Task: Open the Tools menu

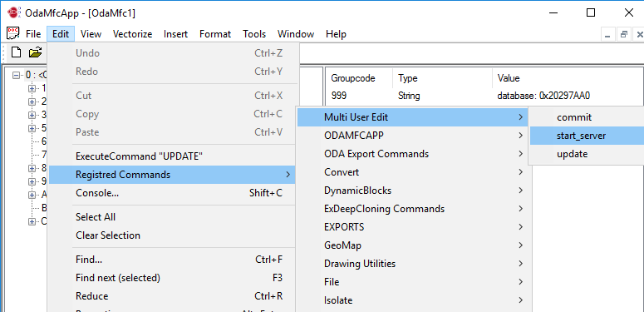Action: [253, 34]
